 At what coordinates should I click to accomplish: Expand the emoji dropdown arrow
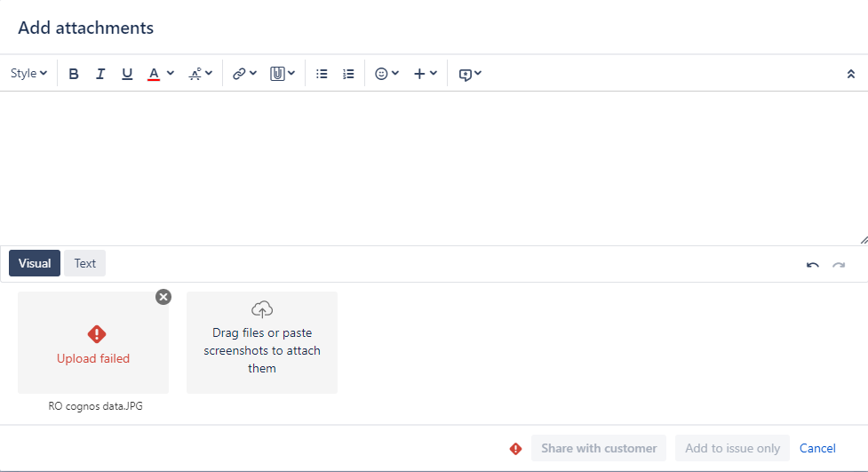click(395, 73)
